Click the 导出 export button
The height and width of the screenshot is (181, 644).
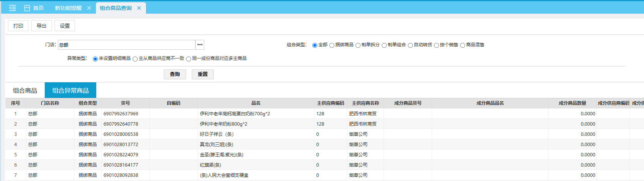tap(41, 26)
